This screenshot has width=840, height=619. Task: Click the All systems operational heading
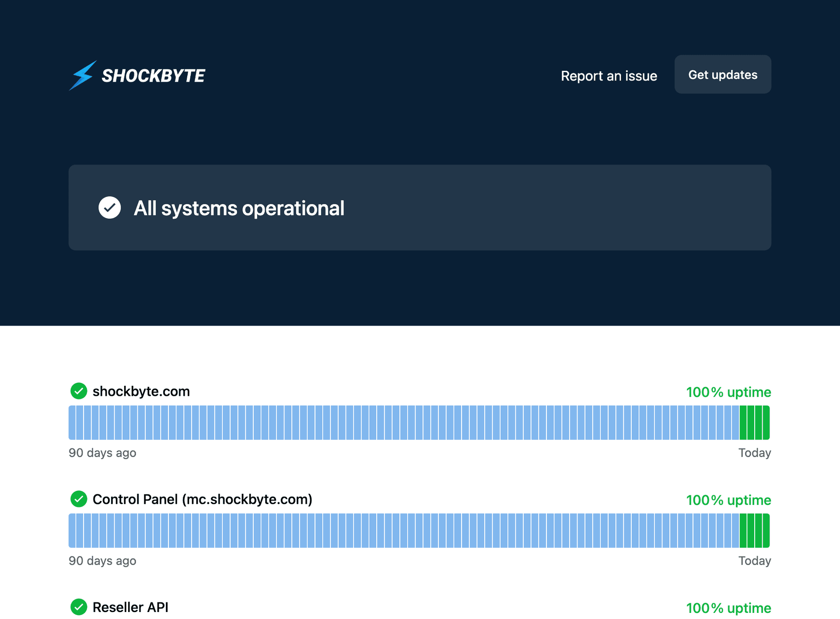(x=239, y=208)
